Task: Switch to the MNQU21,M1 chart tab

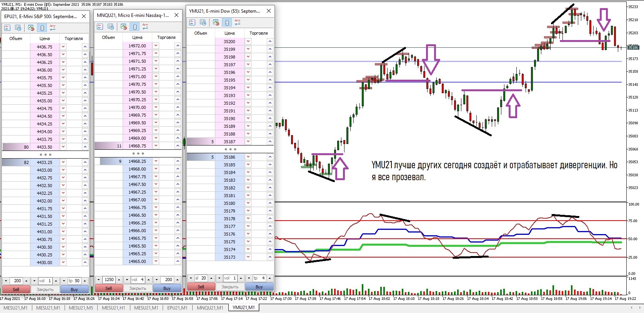Action: [x=210, y=308]
